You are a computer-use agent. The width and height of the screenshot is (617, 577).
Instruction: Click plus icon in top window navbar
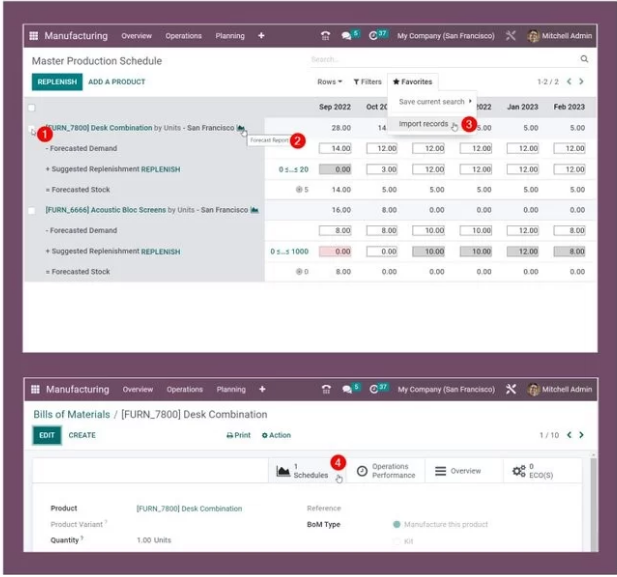pos(261,36)
